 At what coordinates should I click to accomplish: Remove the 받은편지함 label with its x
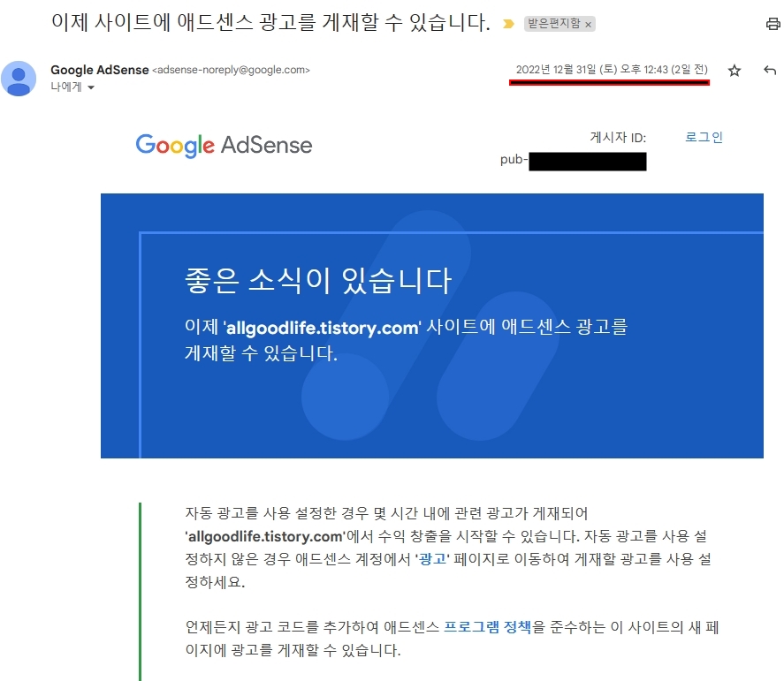[x=589, y=24]
